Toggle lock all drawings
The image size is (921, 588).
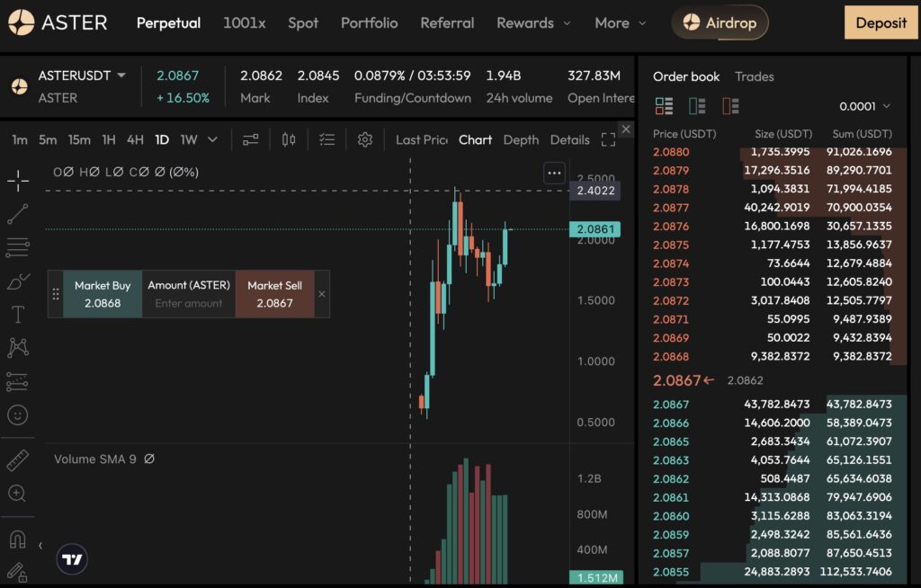tap(17, 570)
